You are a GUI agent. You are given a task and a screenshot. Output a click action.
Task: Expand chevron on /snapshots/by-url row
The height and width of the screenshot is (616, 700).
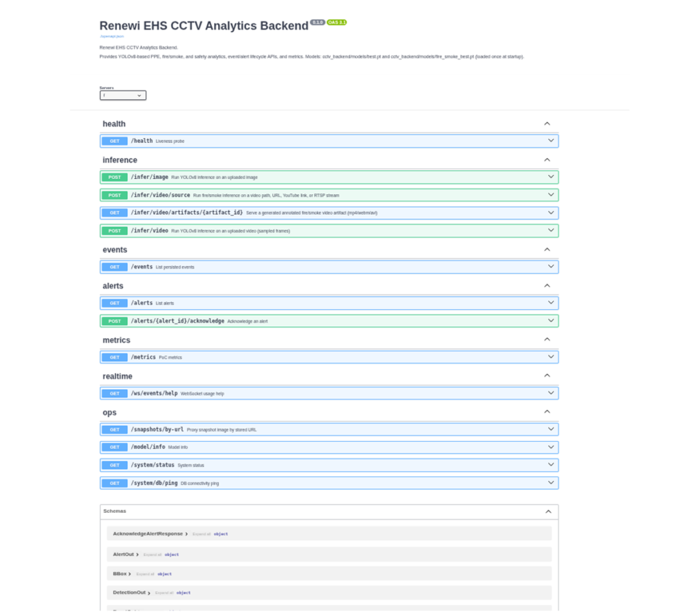pyautogui.click(x=551, y=429)
